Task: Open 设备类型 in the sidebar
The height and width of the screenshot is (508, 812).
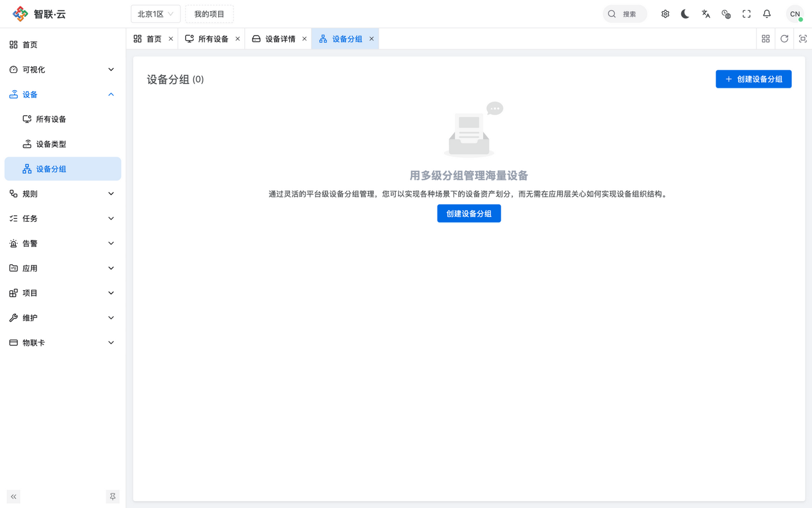Action: tap(63, 144)
